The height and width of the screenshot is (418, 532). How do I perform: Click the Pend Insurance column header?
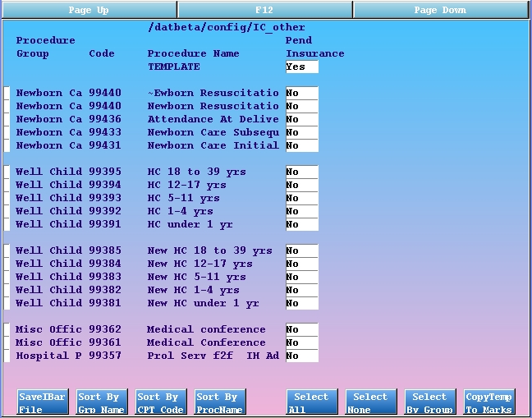(x=315, y=47)
